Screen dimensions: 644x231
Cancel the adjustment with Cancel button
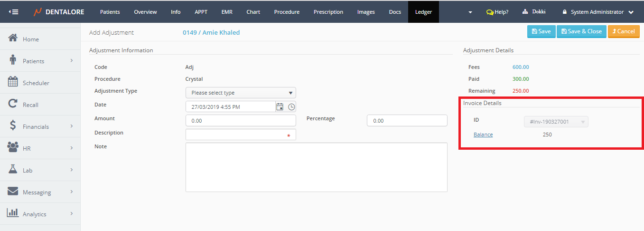click(x=623, y=31)
